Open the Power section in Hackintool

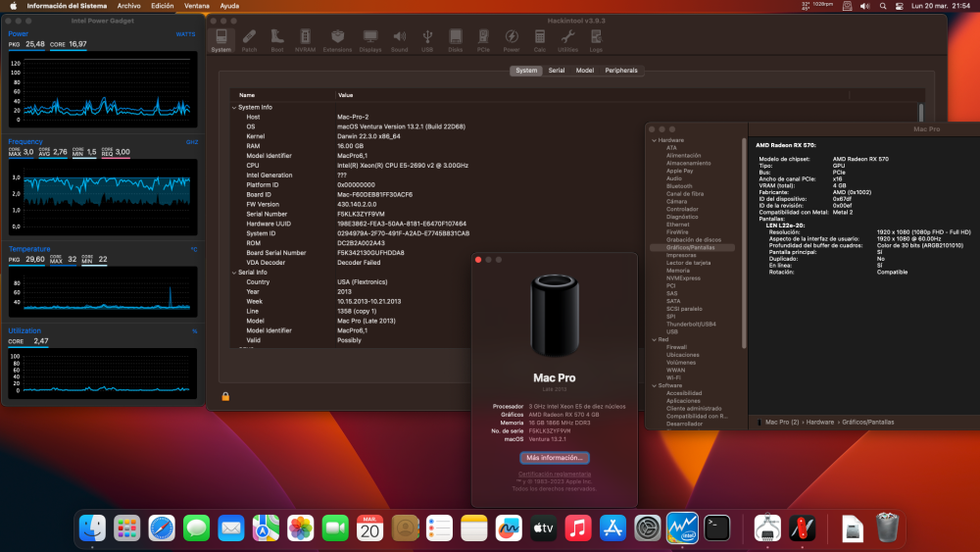pyautogui.click(x=512, y=40)
